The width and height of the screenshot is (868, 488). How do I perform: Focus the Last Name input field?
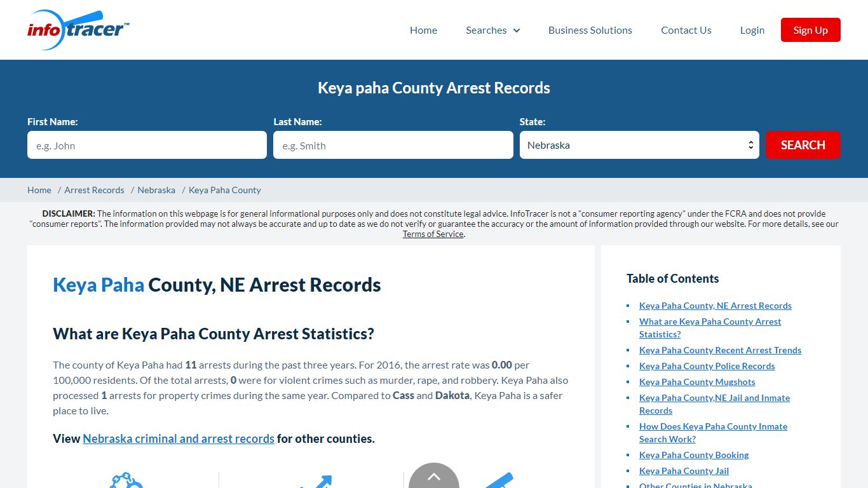coord(393,145)
